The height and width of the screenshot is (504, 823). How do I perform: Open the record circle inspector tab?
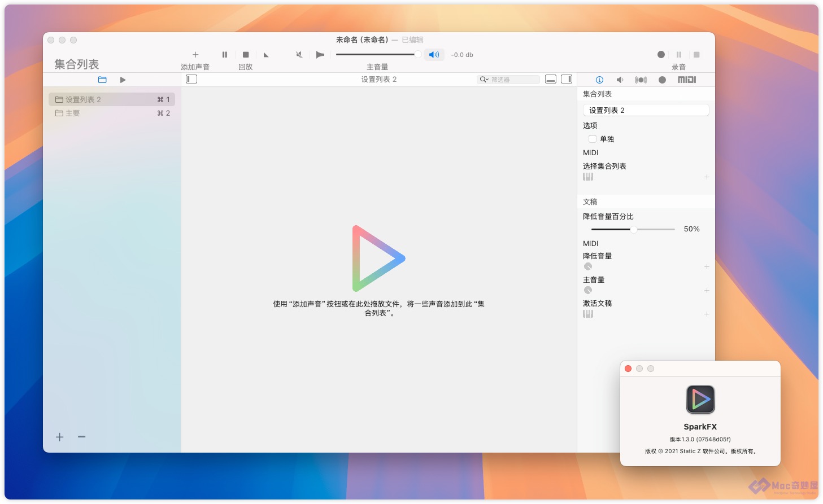662,80
